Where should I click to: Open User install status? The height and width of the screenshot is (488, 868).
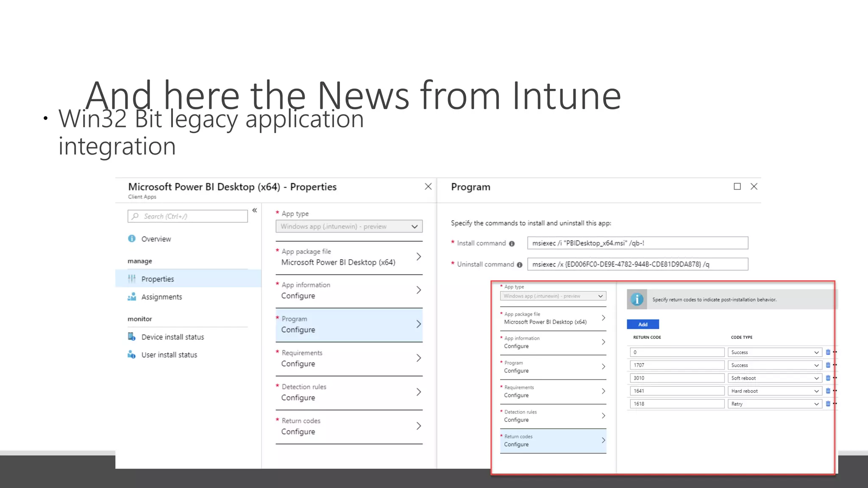pos(169,355)
